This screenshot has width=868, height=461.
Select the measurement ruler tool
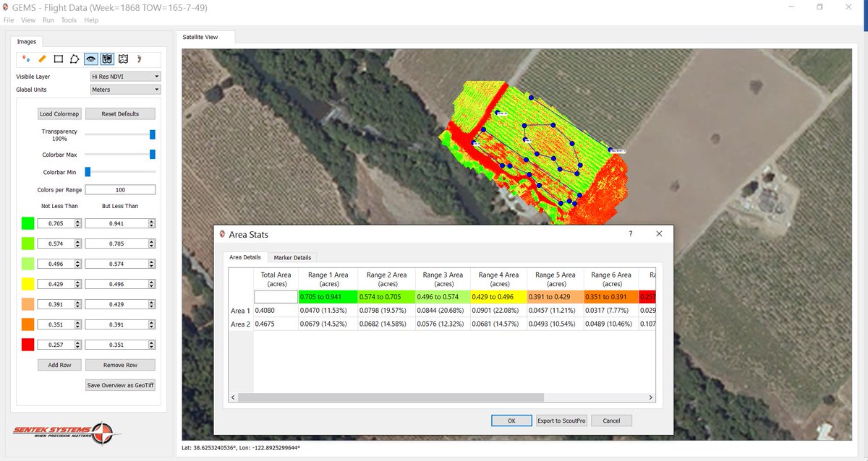click(x=42, y=59)
